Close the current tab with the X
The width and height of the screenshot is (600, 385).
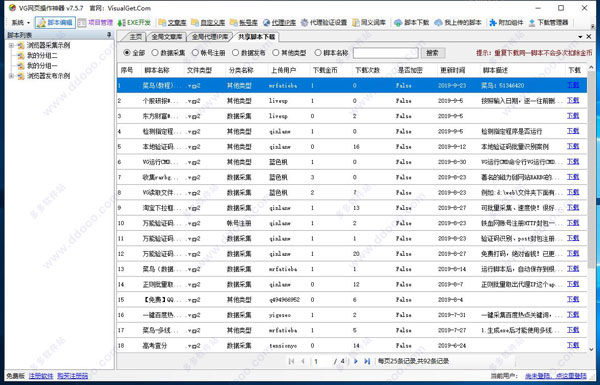coord(589,36)
